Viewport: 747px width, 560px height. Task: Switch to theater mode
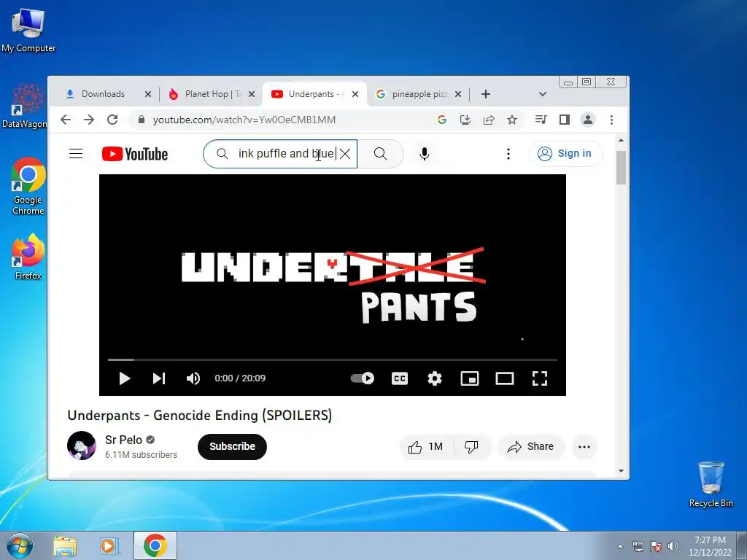(x=505, y=378)
